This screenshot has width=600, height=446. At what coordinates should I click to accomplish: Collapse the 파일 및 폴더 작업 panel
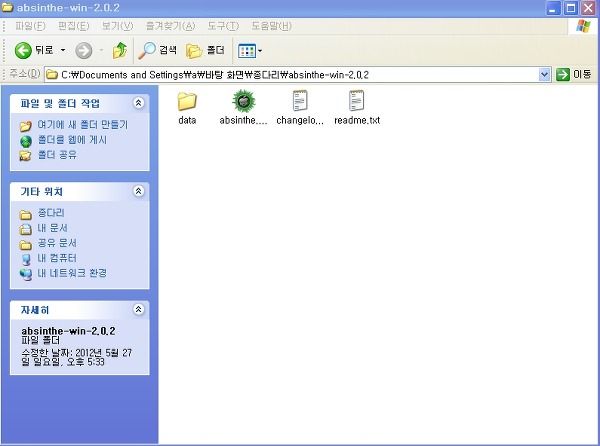coord(139,103)
